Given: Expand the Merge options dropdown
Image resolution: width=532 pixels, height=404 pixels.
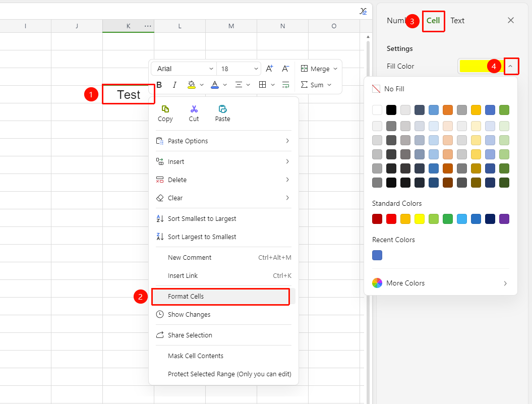Looking at the screenshot, I should click(335, 69).
